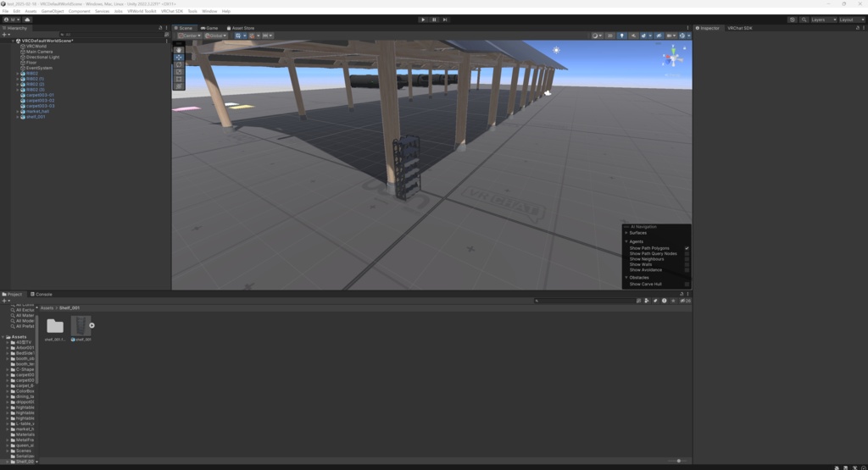
Task: Toggle scene audio
Action: point(633,36)
